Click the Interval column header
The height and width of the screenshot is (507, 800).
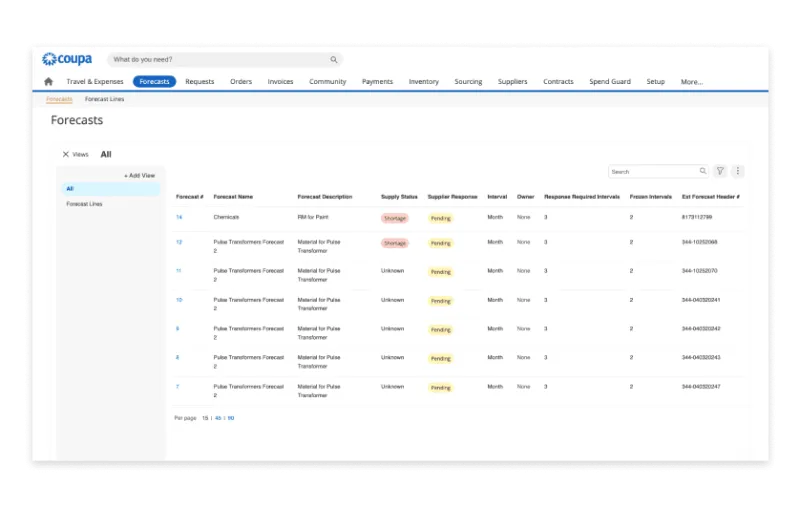click(497, 197)
